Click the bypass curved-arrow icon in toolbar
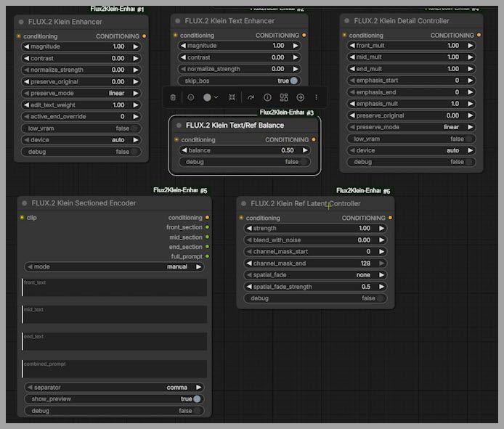Viewport: 504px width, 429px height. click(x=251, y=97)
